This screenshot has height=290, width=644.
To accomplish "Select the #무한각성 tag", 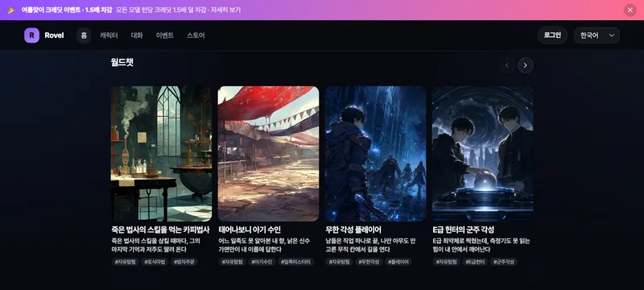I will [369, 262].
